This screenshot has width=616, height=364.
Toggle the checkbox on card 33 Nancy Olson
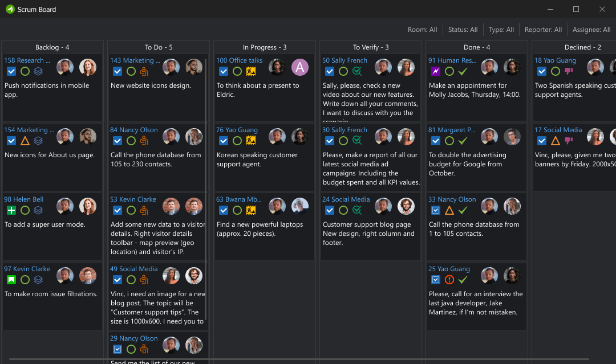pos(436,210)
